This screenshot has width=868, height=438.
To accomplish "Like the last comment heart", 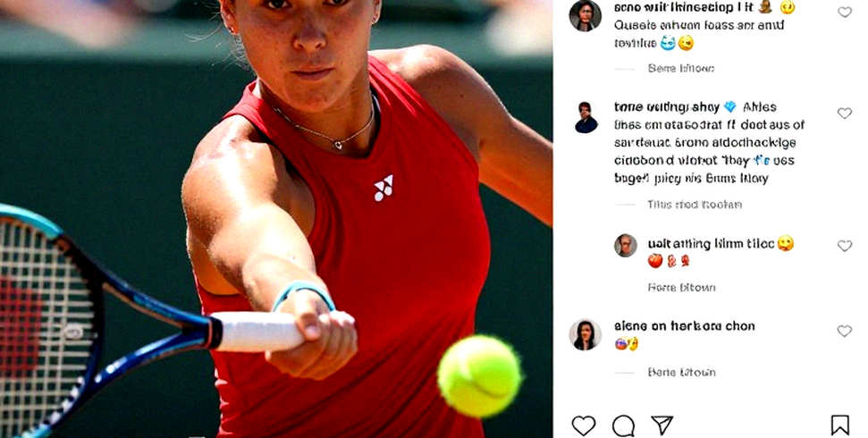I will (844, 331).
